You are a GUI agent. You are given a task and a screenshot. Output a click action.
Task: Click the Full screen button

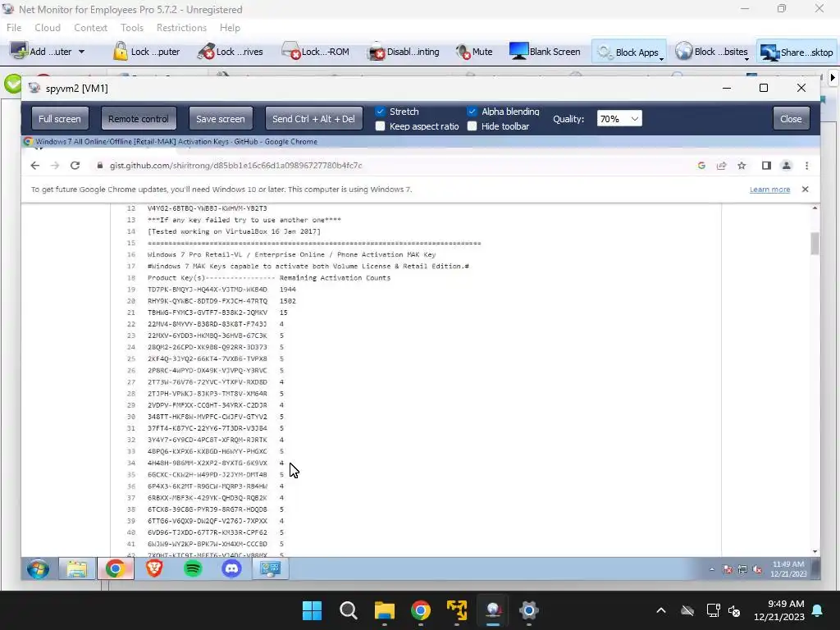point(59,118)
